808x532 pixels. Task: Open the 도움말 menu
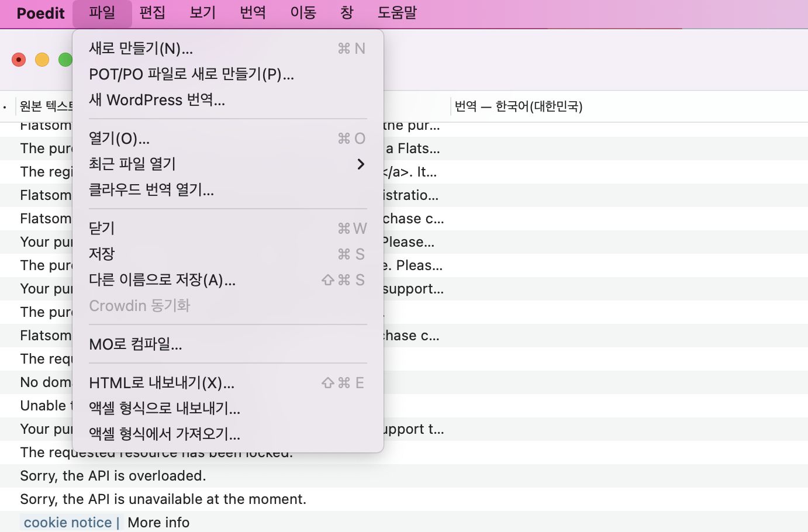pos(397,13)
